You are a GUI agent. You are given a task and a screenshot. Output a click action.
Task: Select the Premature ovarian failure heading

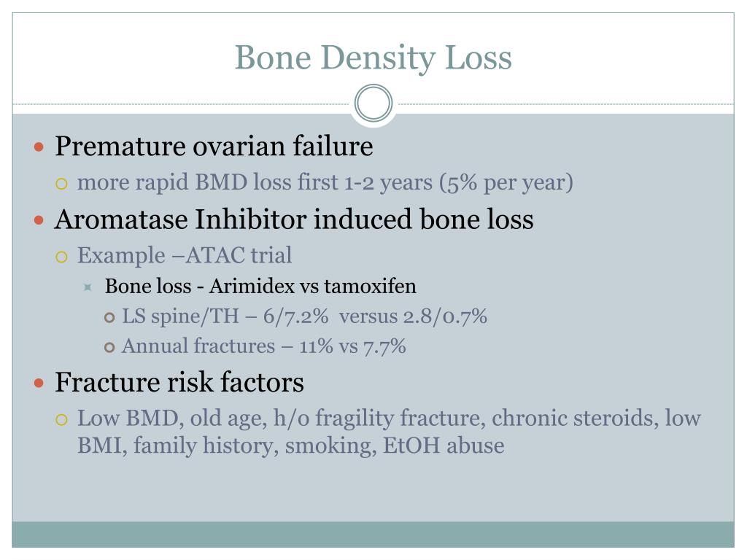point(214,146)
